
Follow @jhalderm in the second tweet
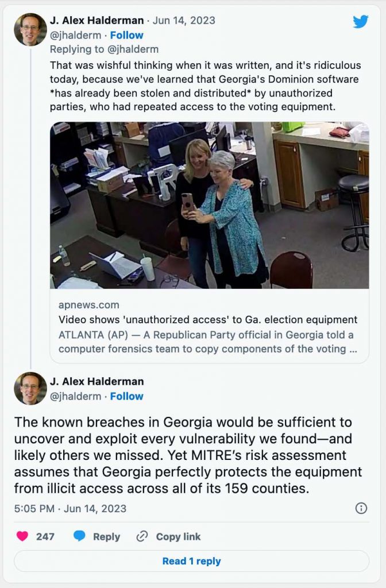(127, 396)
